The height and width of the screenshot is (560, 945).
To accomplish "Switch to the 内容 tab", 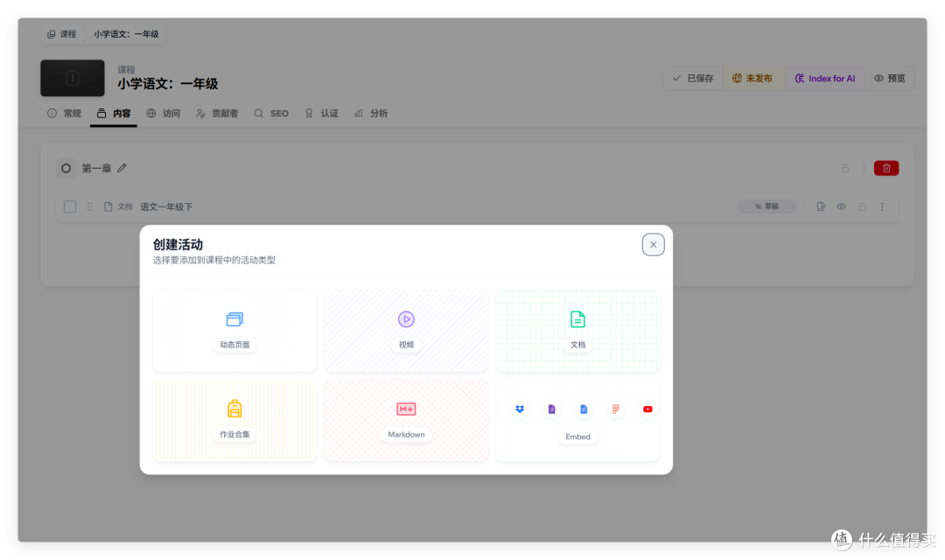I will pos(114,114).
